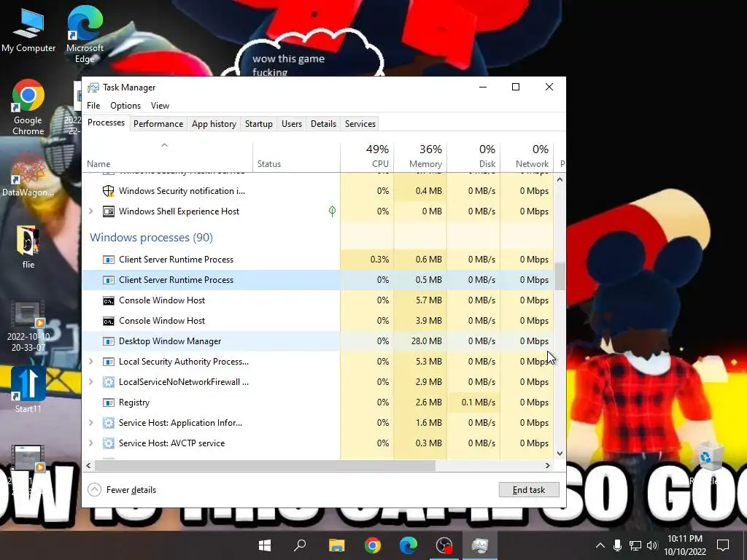Switch to the Details tab
This screenshot has height=560, width=747.
(323, 124)
